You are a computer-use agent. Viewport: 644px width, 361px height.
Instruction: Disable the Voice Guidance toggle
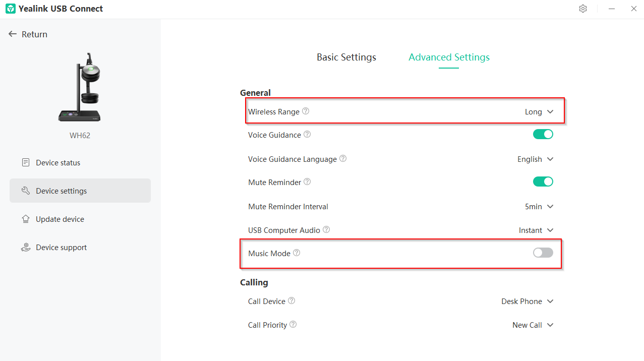point(543,134)
